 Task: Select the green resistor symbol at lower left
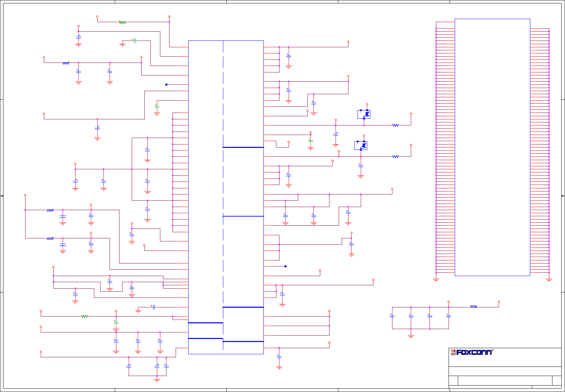coord(84,317)
